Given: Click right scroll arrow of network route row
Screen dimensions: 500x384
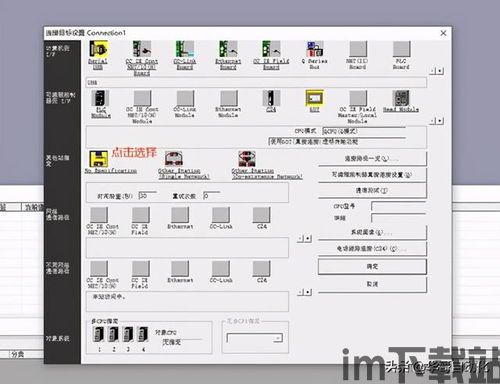Looking at the screenshot, I should click(308, 239).
